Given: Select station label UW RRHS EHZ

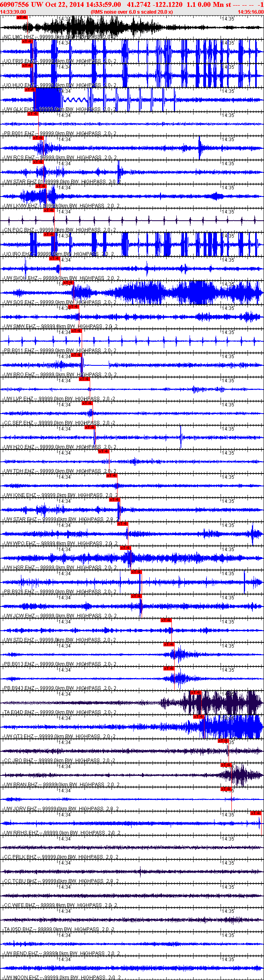Looking at the screenshot, I should 21,833.
